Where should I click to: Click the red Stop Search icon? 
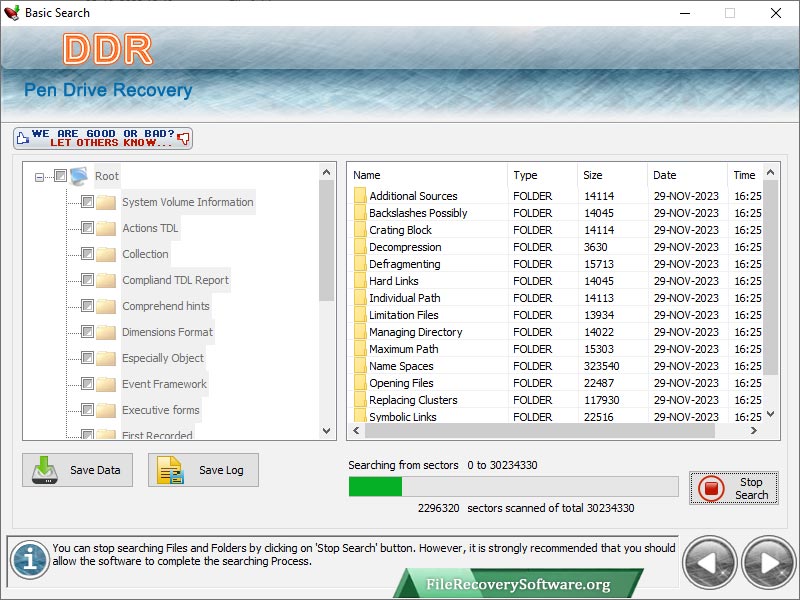(712, 489)
